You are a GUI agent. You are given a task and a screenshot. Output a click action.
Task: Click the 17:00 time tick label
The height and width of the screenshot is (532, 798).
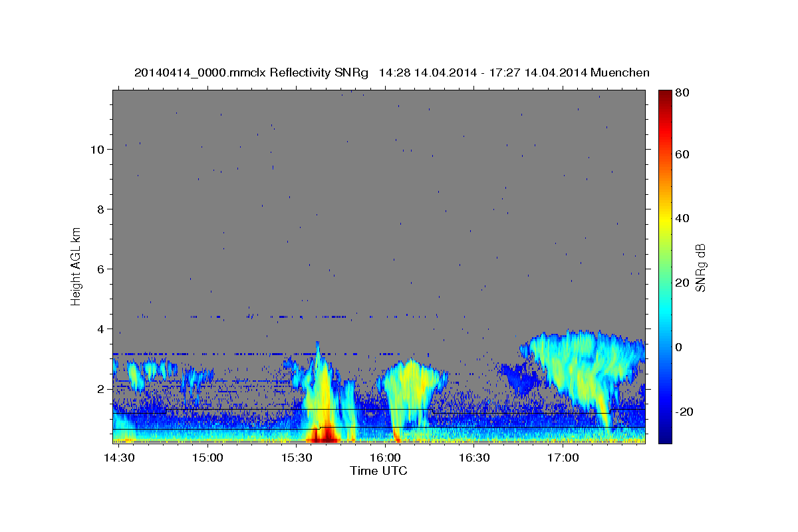click(x=563, y=458)
